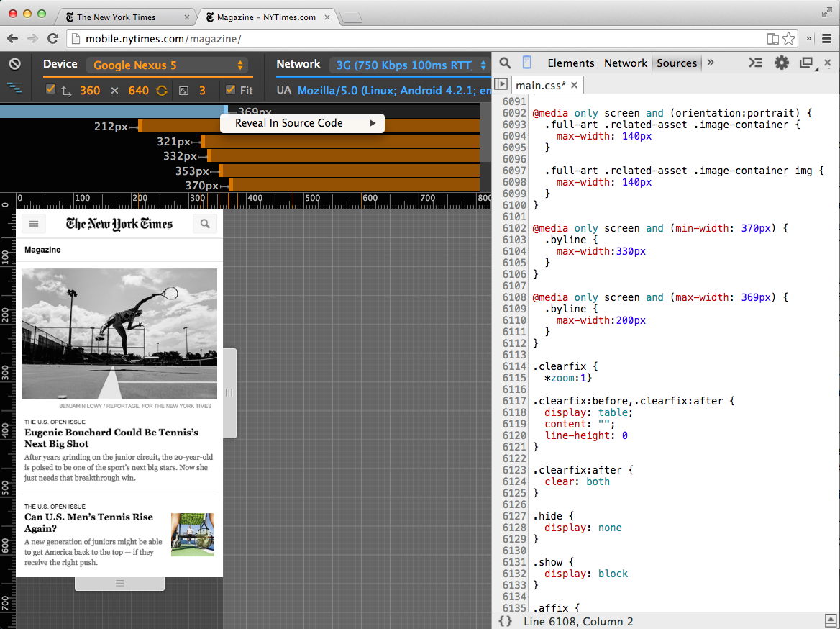This screenshot has width=840, height=629.
Task: Select Reveal In Source Code menu item
Action: click(x=289, y=123)
